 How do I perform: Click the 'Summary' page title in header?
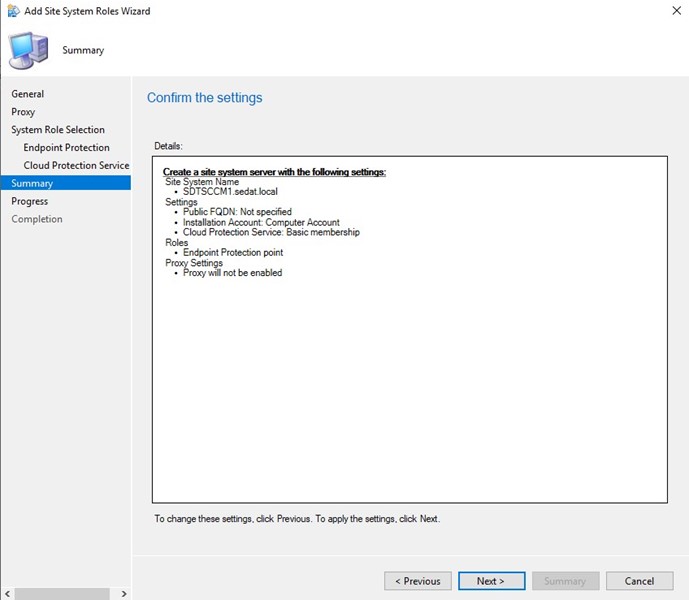tap(83, 50)
